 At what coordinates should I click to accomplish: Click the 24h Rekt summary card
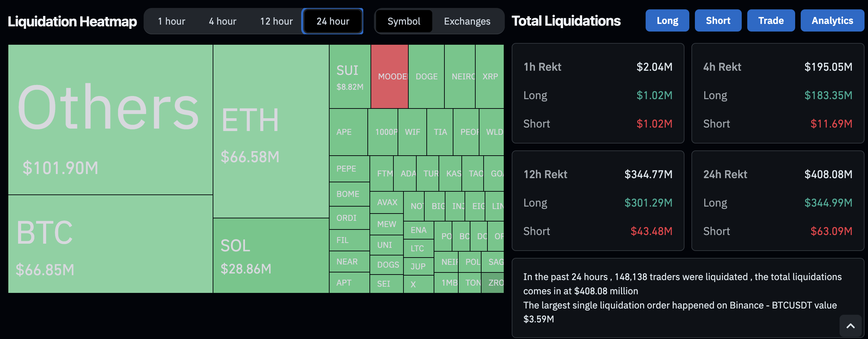click(x=777, y=201)
